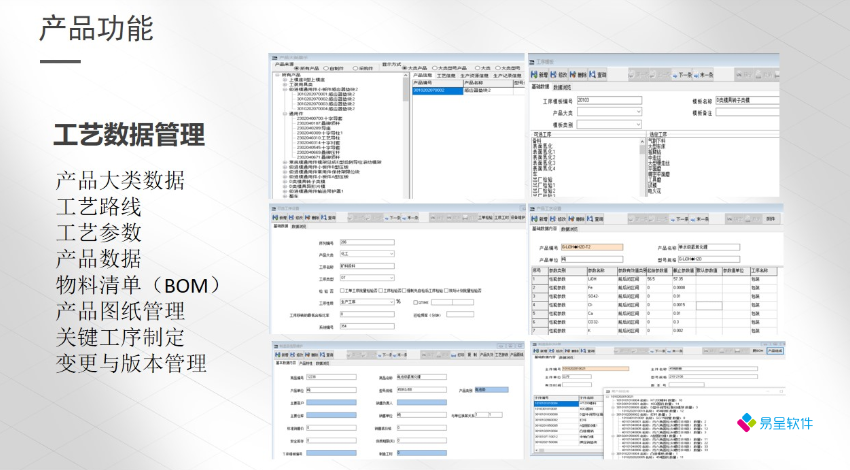The height and width of the screenshot is (470, 850).
Task: Switch to 工艺信息 tab in product tree window
Action: tap(446, 76)
